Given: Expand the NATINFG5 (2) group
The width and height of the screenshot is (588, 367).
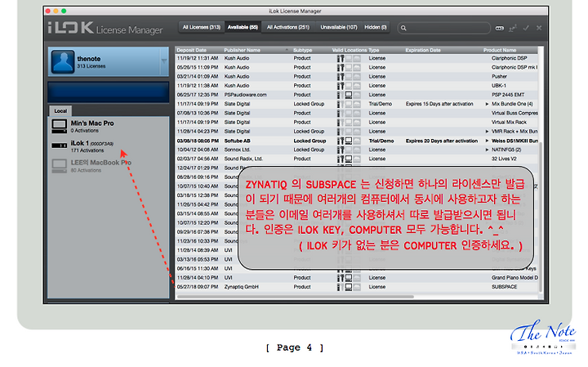Looking at the screenshot, I should (x=487, y=150).
